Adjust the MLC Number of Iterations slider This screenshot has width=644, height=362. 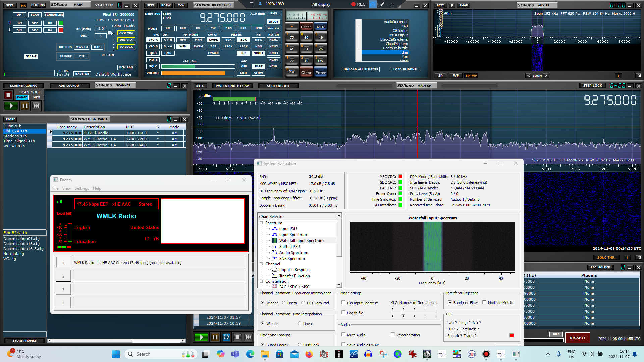coord(404,312)
